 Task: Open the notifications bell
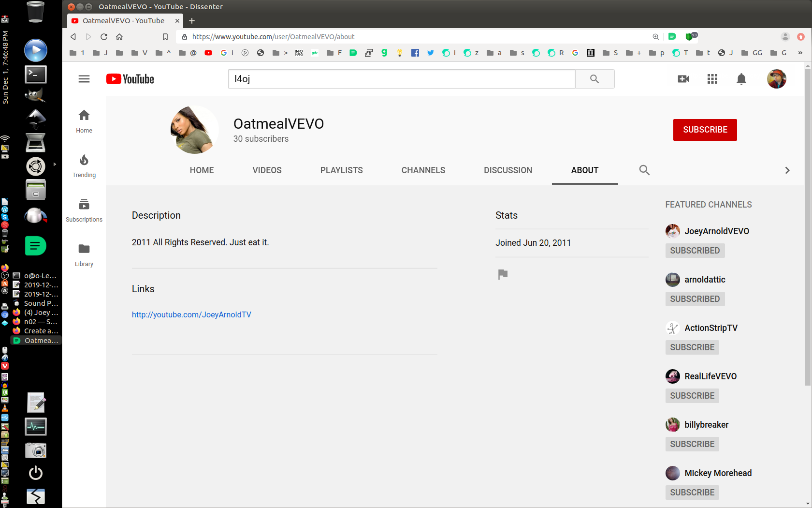tap(741, 79)
